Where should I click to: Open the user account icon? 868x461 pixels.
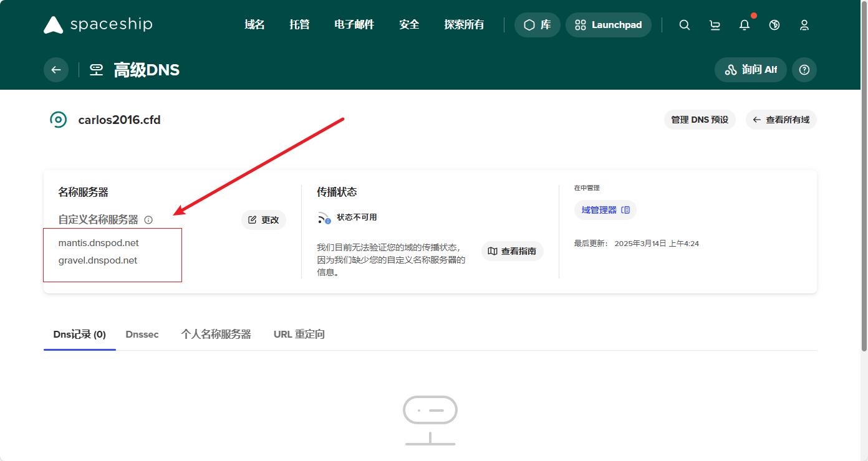tap(804, 25)
